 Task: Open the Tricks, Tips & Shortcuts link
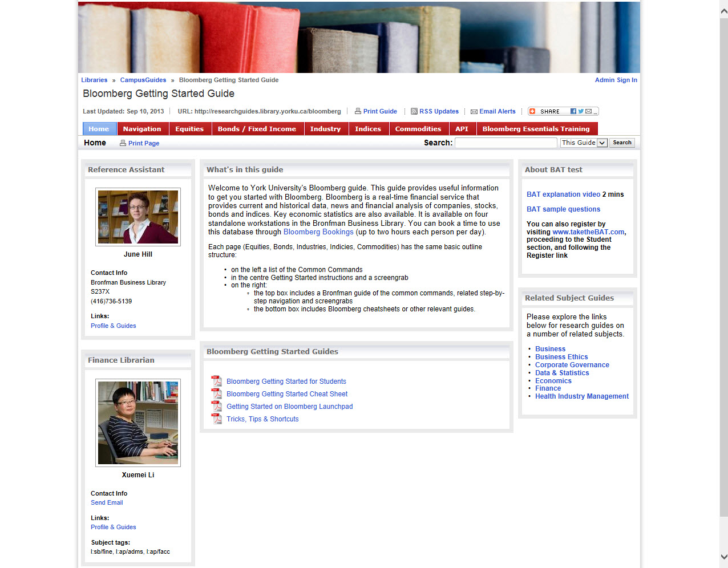tap(262, 419)
